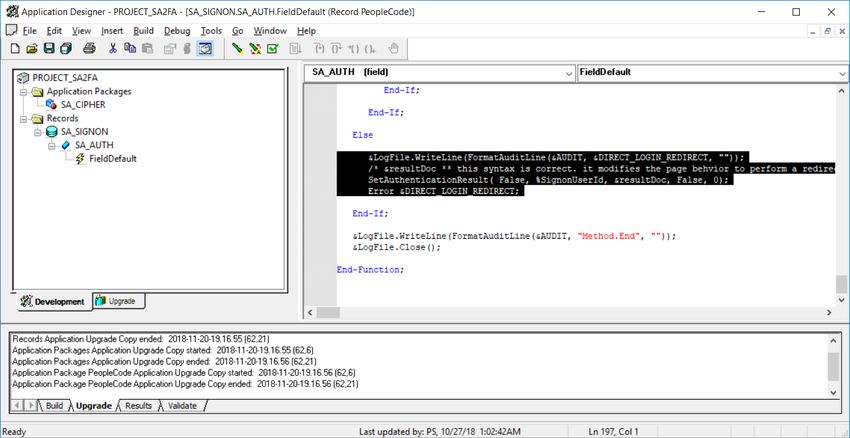This screenshot has width=850, height=438.
Task: Collapse the Records tree node
Action: coord(23,118)
